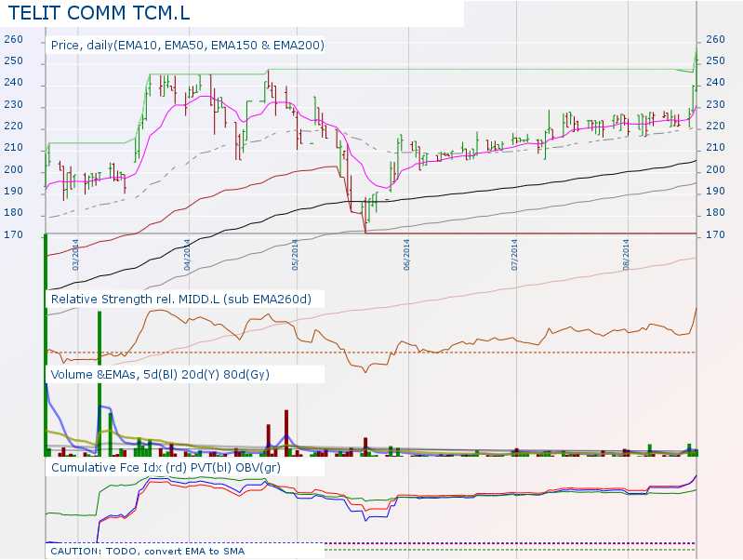The width and height of the screenshot is (743, 560).
Task: Click the 06/2014 date axis label
Action: pyautogui.click(x=406, y=255)
